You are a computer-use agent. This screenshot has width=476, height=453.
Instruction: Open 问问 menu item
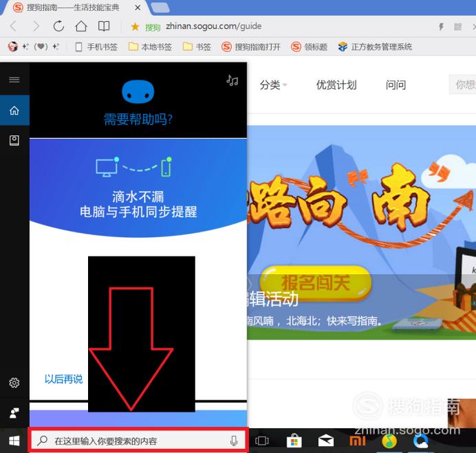tap(396, 85)
